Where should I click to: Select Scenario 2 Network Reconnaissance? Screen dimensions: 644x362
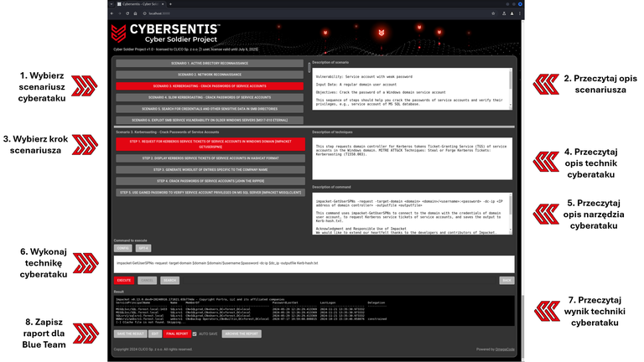210,75
